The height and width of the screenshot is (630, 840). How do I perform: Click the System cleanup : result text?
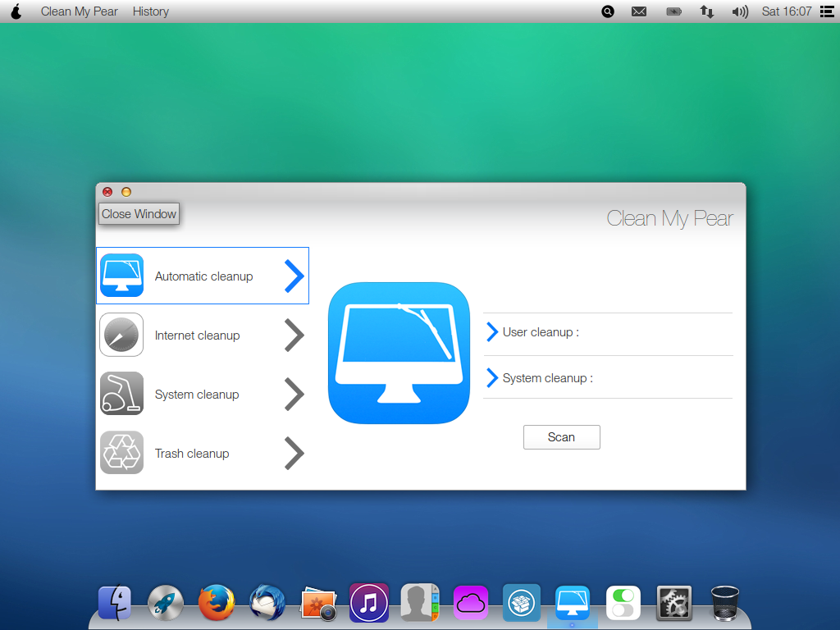(x=547, y=378)
